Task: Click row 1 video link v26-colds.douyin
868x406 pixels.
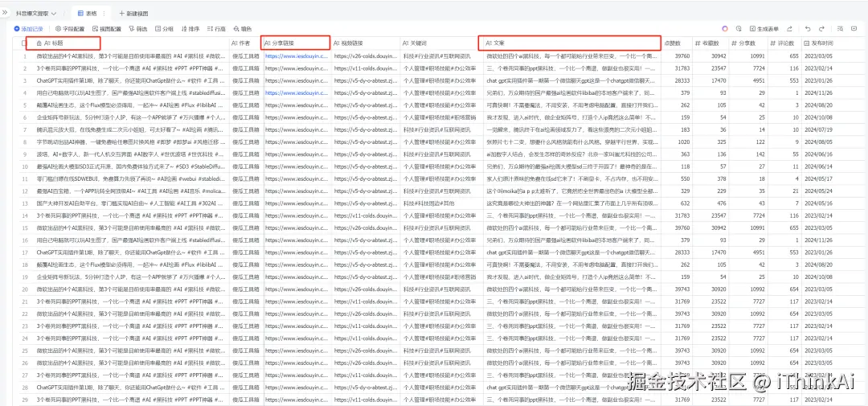Action: (x=366, y=56)
